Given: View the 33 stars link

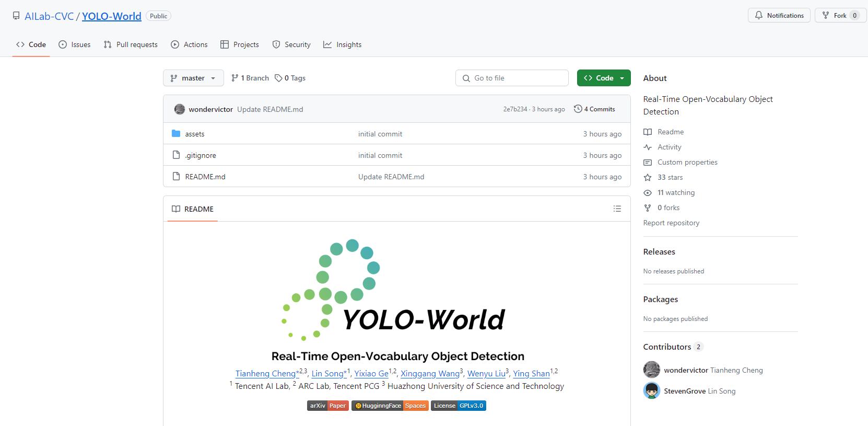Looking at the screenshot, I should click(663, 177).
